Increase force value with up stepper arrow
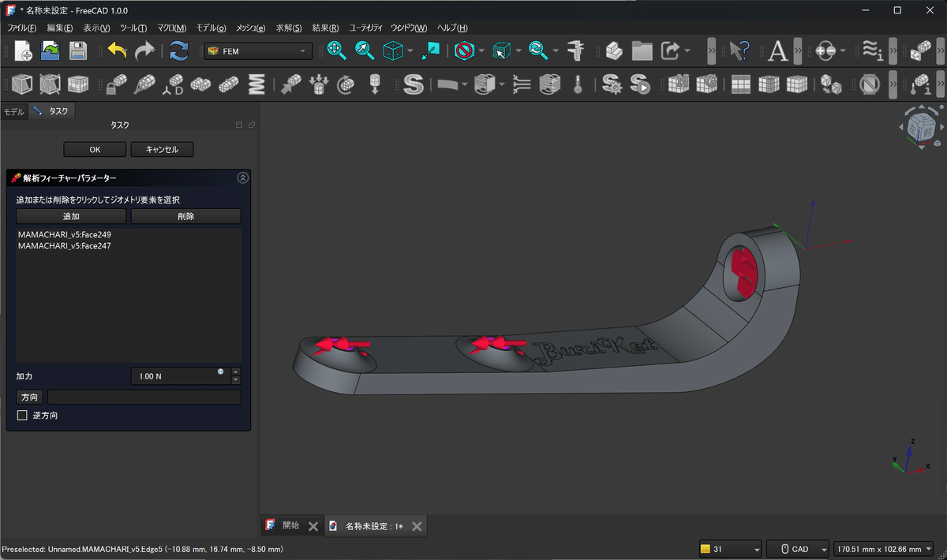 pyautogui.click(x=235, y=372)
